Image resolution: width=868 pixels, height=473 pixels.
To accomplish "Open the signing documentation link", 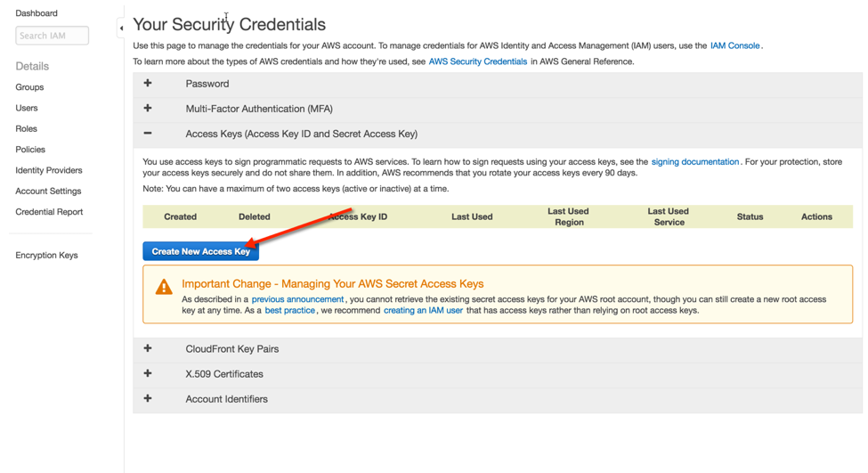I will (x=694, y=162).
